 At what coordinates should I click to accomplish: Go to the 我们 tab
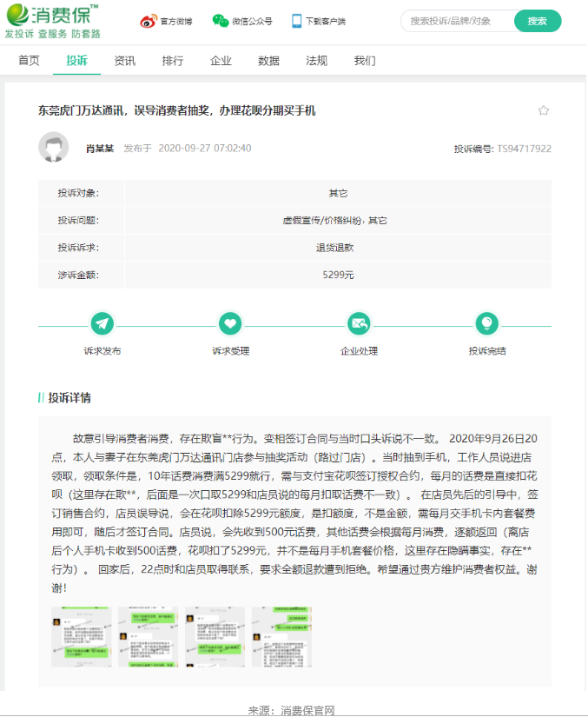point(365,60)
